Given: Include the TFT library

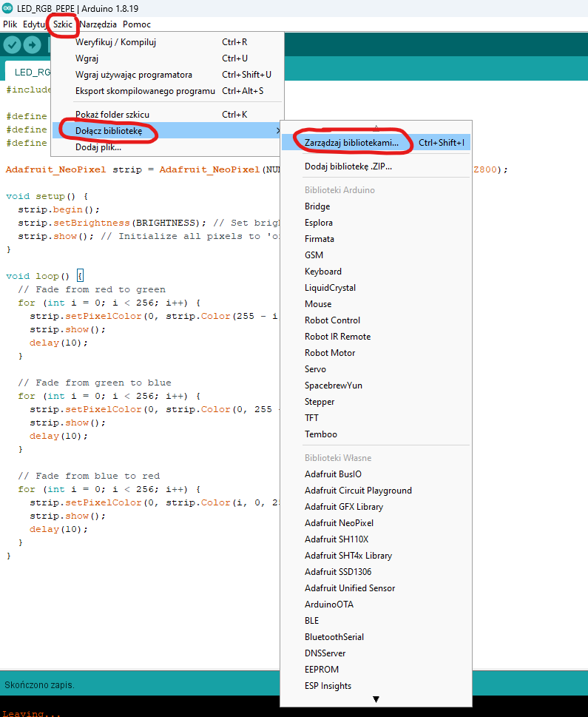Looking at the screenshot, I should pyautogui.click(x=376, y=418).
